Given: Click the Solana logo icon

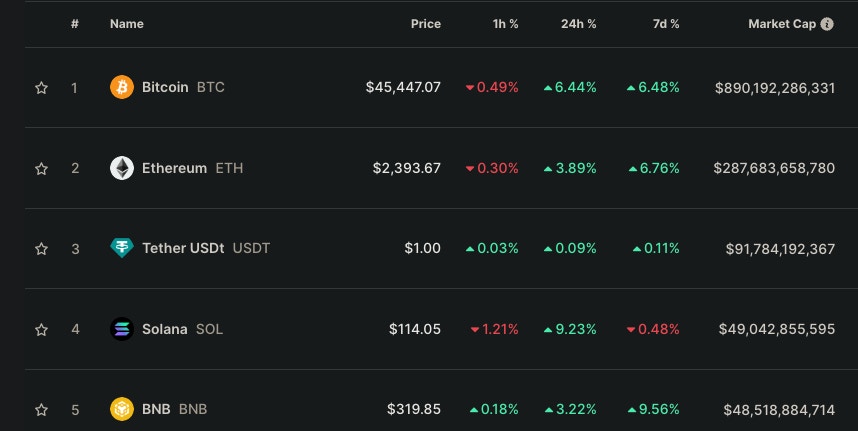Looking at the screenshot, I should [121, 329].
